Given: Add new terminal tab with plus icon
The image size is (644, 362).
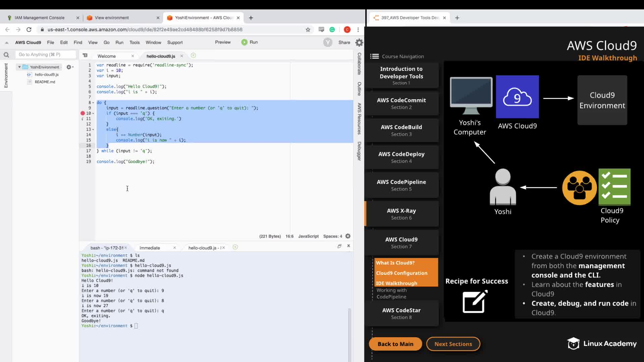Looking at the screenshot, I should pos(235,247).
